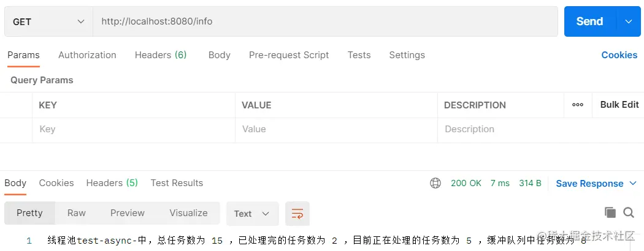Image resolution: width=644 pixels, height=251 pixels.
Task: Open the Cookies link at right
Action: (x=619, y=55)
